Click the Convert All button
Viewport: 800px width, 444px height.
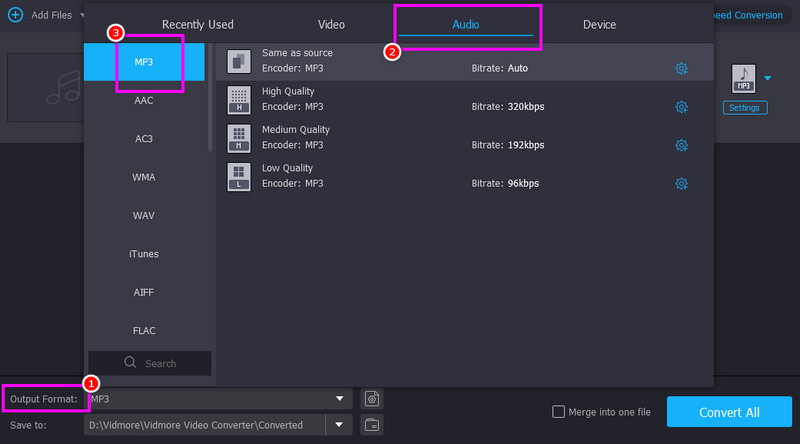(x=729, y=412)
